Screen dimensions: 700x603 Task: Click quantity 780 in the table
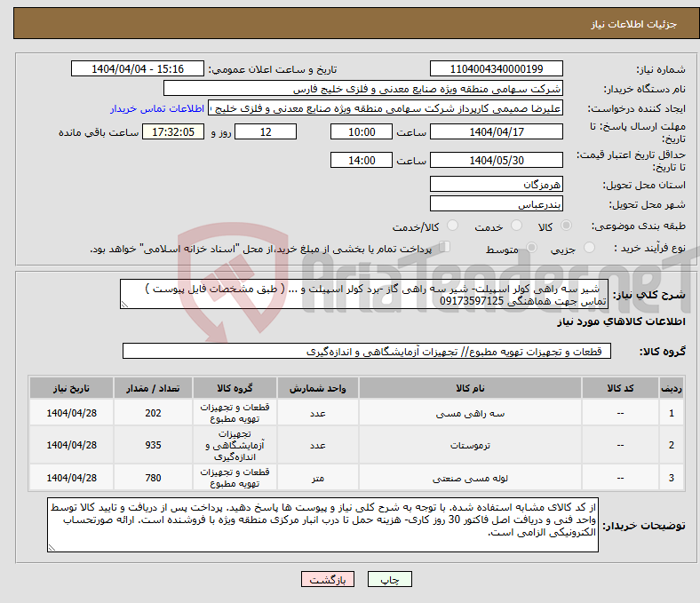pyautogui.click(x=153, y=478)
